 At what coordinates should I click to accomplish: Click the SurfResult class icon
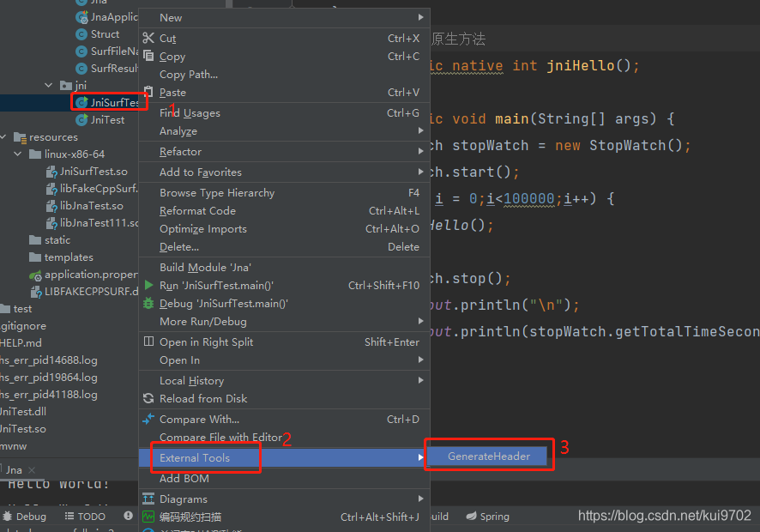click(81, 69)
